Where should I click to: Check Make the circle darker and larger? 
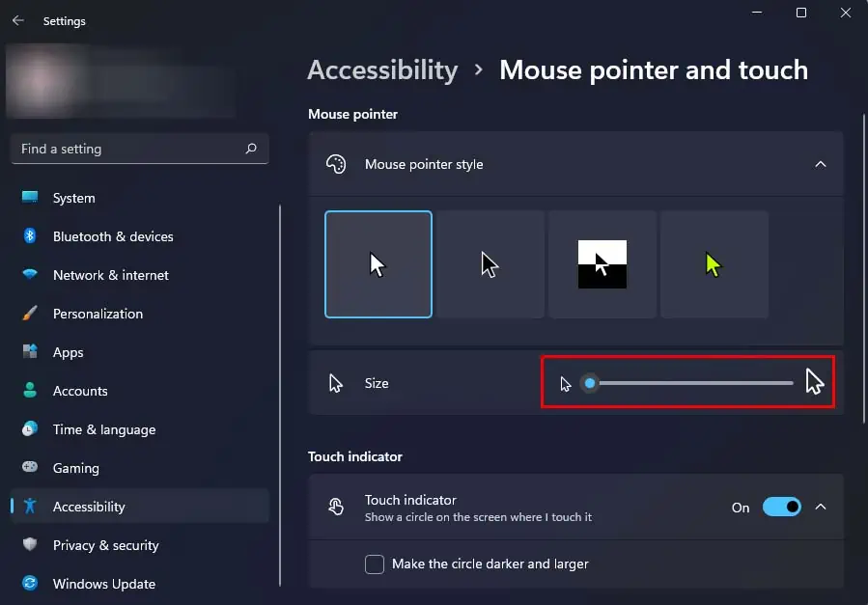[374, 564]
